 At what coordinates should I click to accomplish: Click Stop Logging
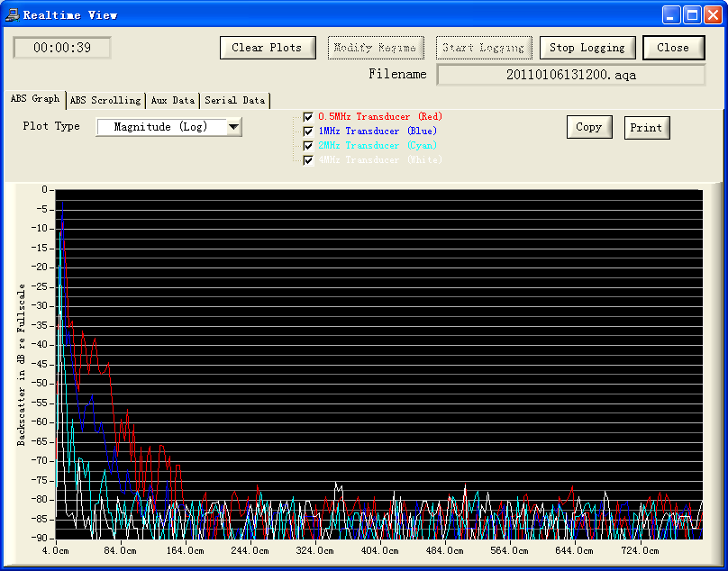coord(587,48)
